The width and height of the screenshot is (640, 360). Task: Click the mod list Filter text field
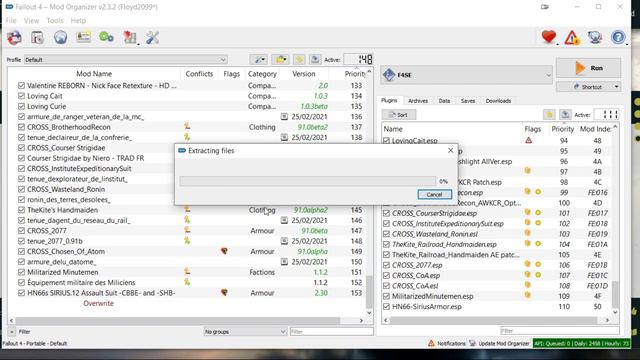click(331, 332)
